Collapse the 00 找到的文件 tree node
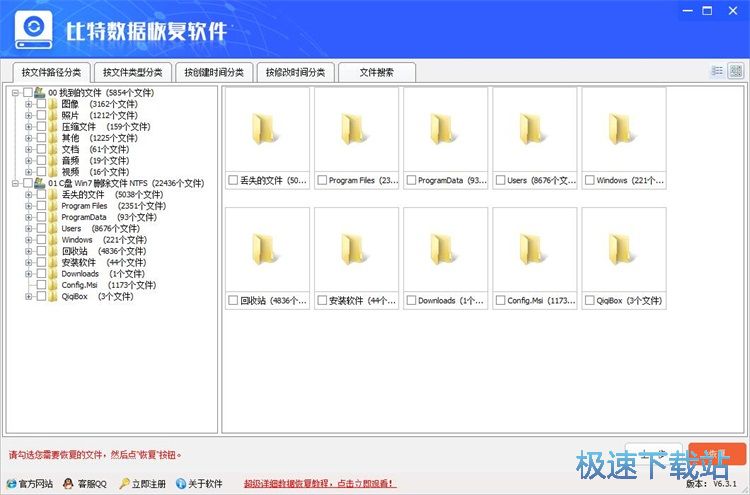Screen dimensions: 750x495 click(x=15, y=92)
